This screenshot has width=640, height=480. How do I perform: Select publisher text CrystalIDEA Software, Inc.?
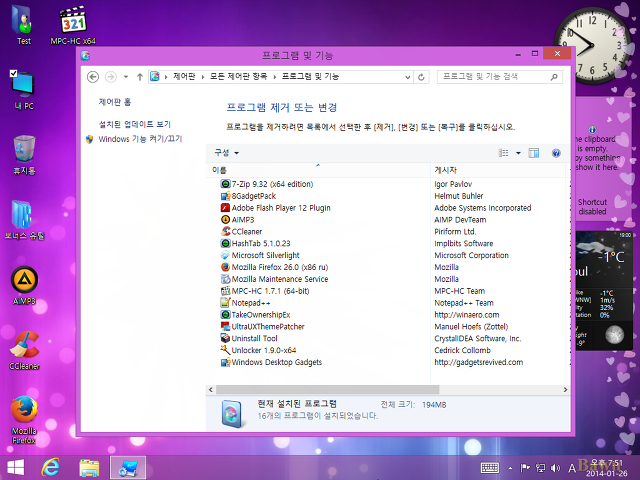478,338
